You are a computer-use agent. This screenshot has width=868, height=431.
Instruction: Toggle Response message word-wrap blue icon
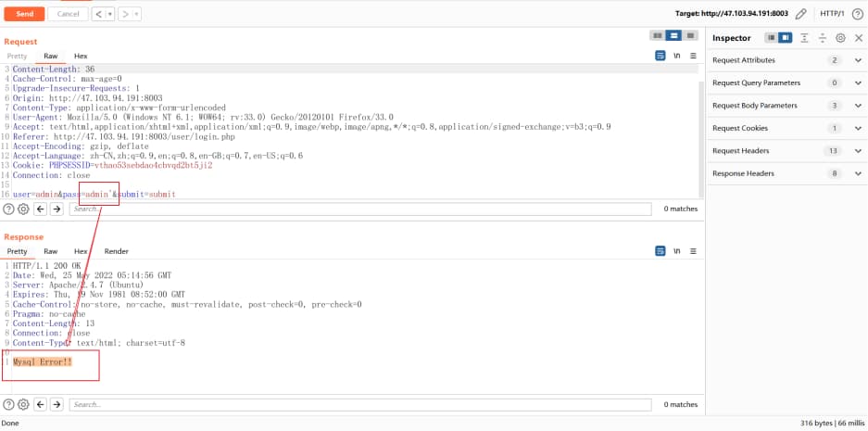[660, 251]
